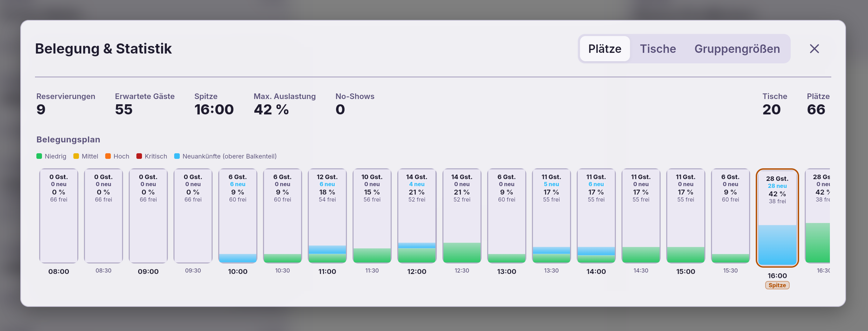Select the 11:30 bar showing 10 Gst.
This screenshot has width=868, height=331.
point(372,216)
